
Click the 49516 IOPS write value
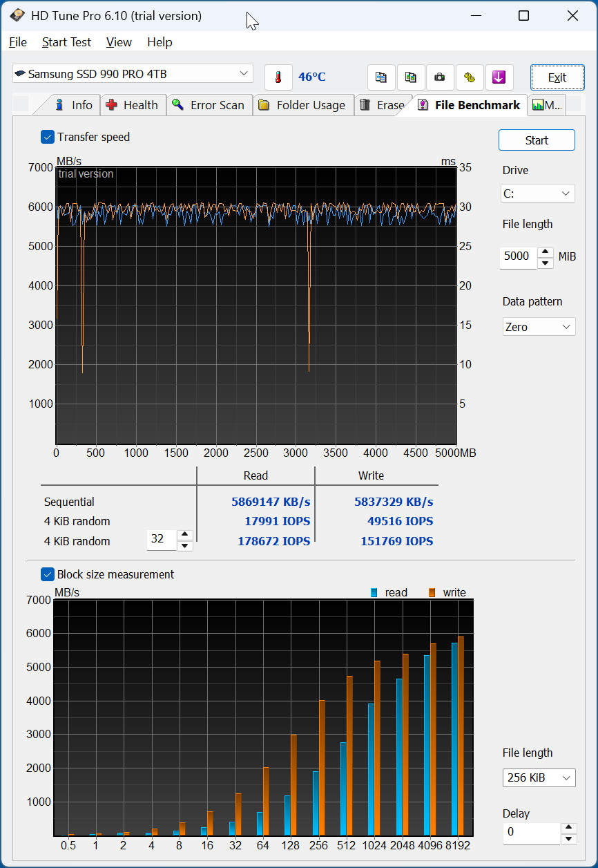point(401,521)
